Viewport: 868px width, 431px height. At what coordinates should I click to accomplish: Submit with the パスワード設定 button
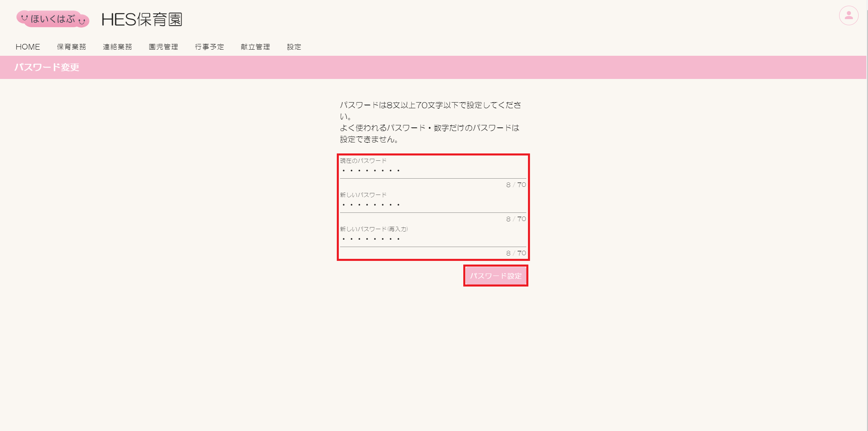pos(496,276)
